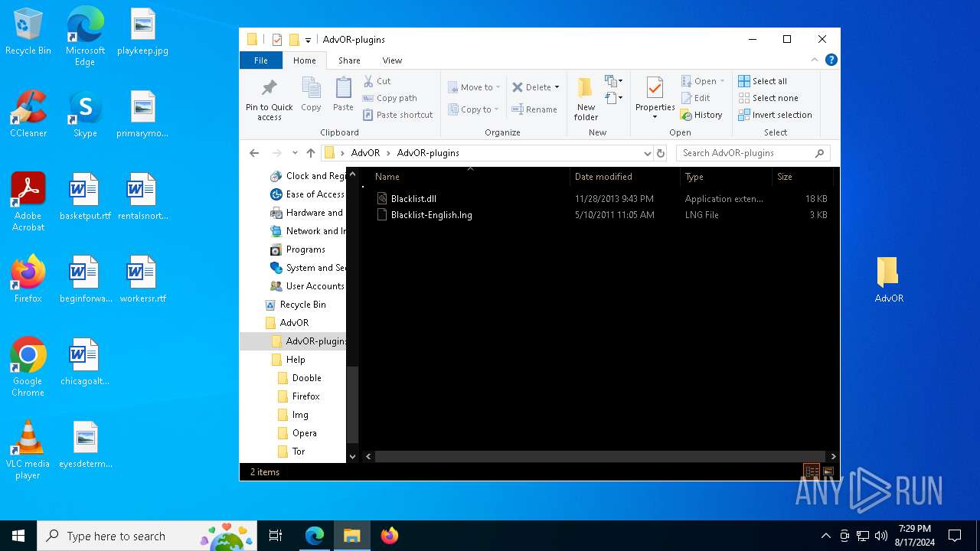Show hidden system tray icons
Screen dimensions: 980x551
point(825,536)
